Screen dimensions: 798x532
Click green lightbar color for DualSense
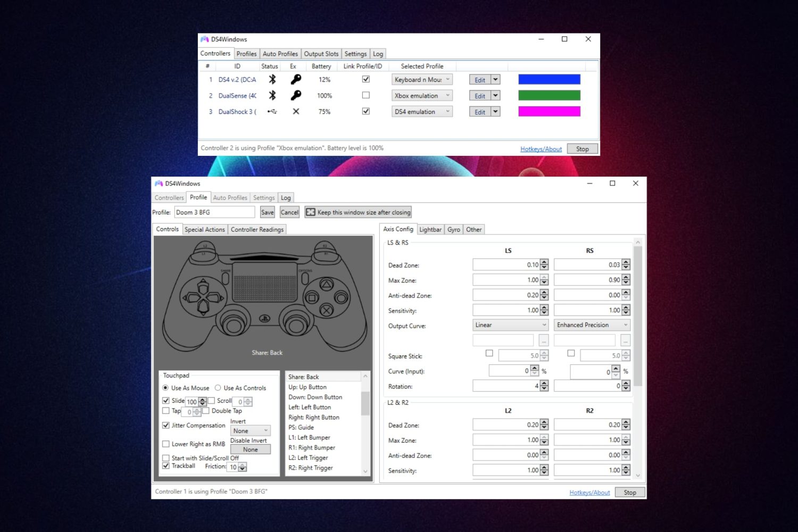[x=549, y=95]
